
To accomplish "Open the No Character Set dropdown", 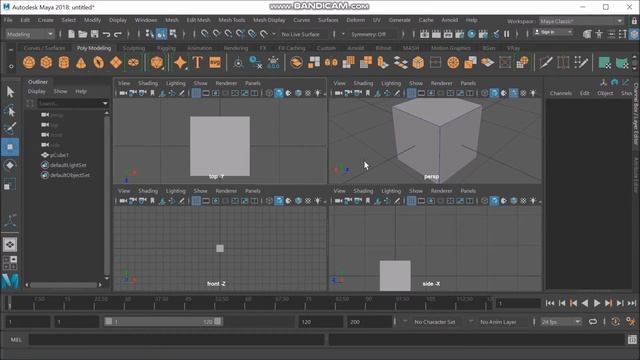I will point(435,322).
